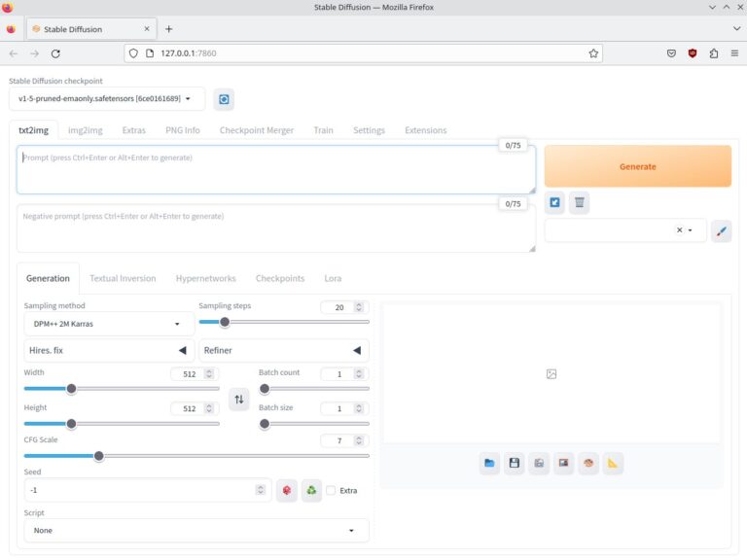Switch to the img2img tab
The width and height of the screenshot is (747, 560).
(x=86, y=130)
